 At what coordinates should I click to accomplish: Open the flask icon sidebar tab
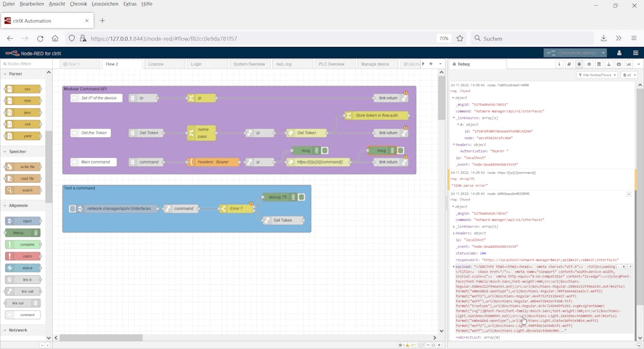pyautogui.click(x=609, y=64)
